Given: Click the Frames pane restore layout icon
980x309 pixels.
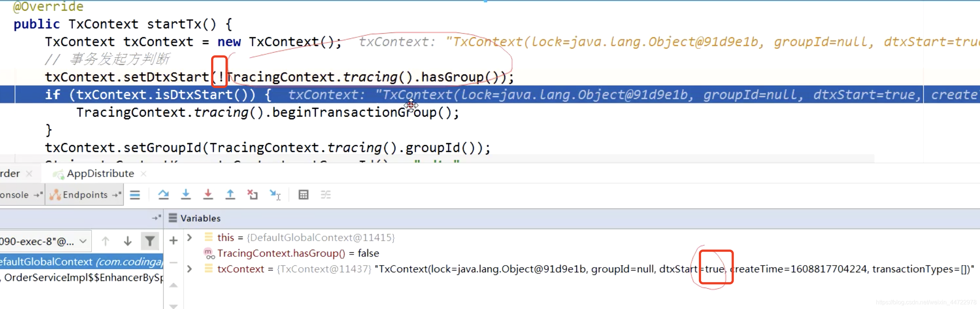Looking at the screenshot, I should [x=156, y=218].
